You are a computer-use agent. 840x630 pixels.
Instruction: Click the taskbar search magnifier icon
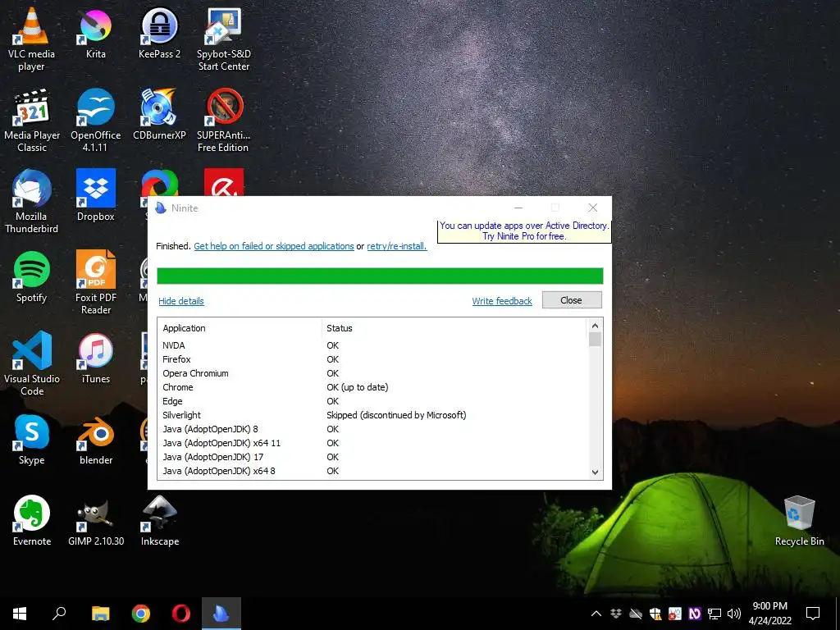(59, 614)
